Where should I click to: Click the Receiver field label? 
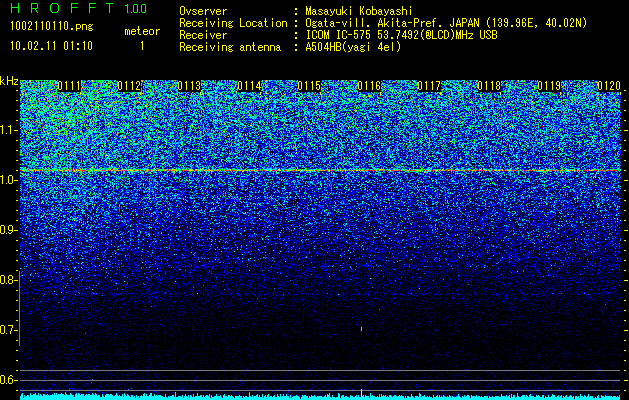(203, 35)
